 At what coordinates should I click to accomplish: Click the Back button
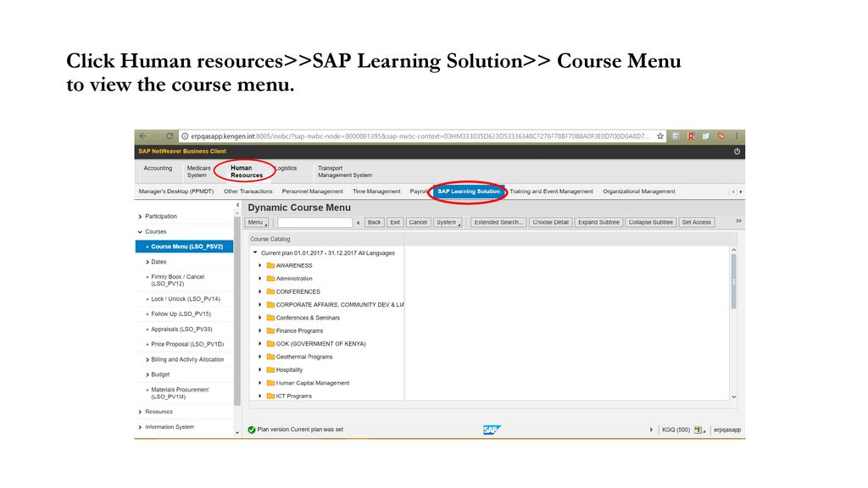(x=374, y=223)
